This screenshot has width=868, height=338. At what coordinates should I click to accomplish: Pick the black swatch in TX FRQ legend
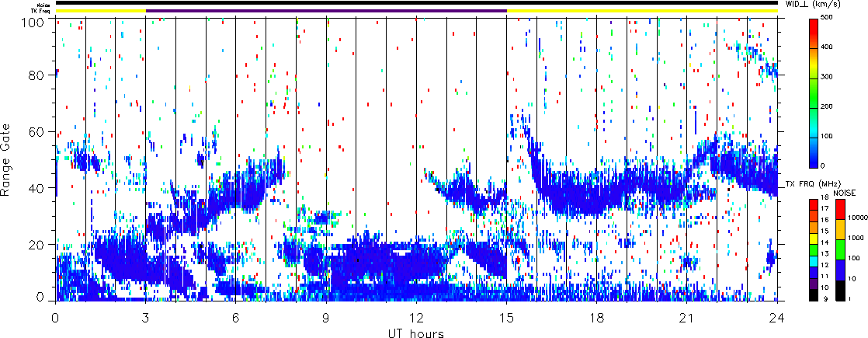pos(814,294)
